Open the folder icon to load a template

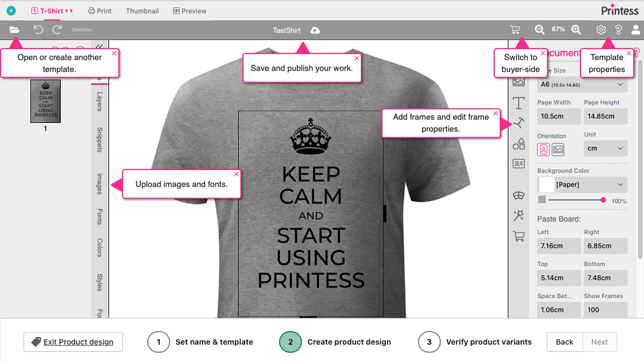click(x=14, y=30)
